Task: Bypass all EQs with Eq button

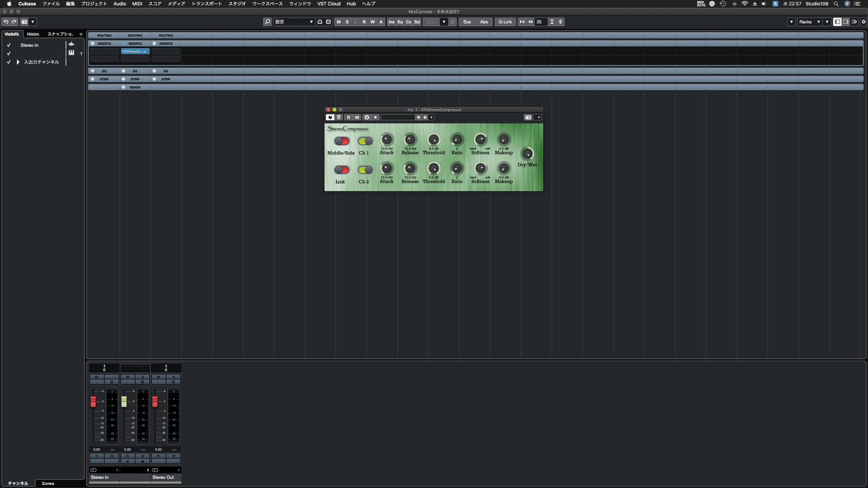Action: click(x=400, y=22)
